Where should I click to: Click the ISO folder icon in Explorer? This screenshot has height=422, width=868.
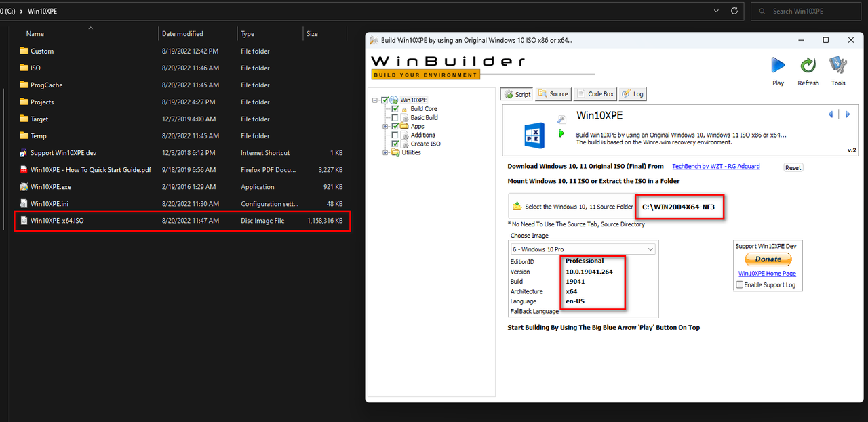click(24, 68)
